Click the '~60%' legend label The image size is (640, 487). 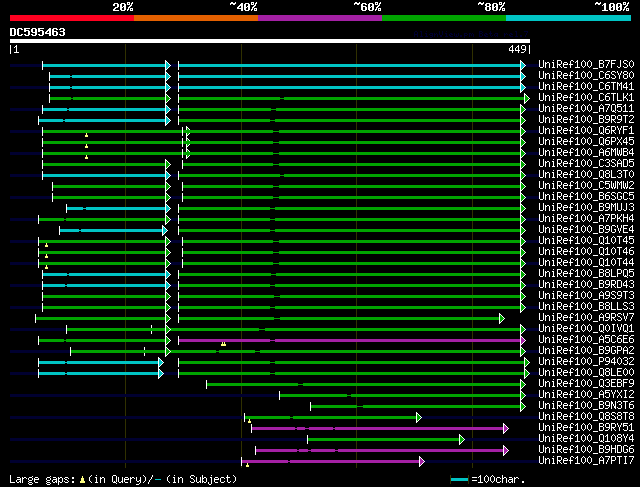pyautogui.click(x=367, y=7)
